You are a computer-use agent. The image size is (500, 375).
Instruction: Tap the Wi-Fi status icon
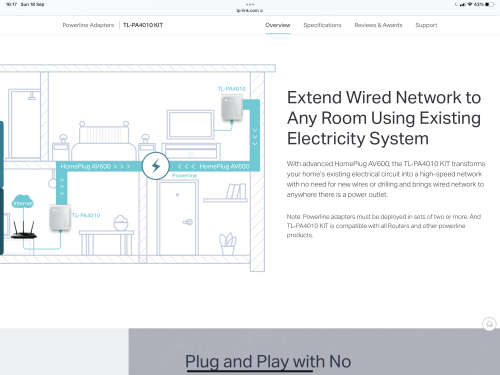point(470,4)
